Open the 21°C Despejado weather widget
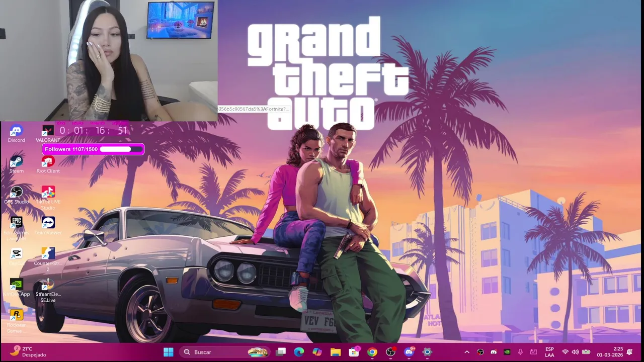This screenshot has width=644, height=362. tap(29, 351)
